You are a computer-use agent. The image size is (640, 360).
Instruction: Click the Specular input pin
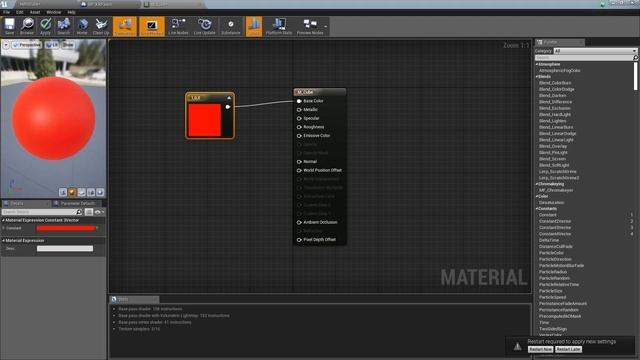point(299,118)
